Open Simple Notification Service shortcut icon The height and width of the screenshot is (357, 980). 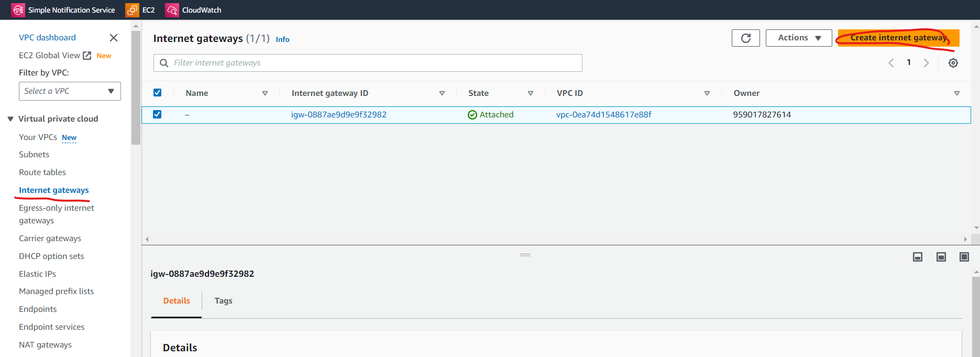pos(18,10)
